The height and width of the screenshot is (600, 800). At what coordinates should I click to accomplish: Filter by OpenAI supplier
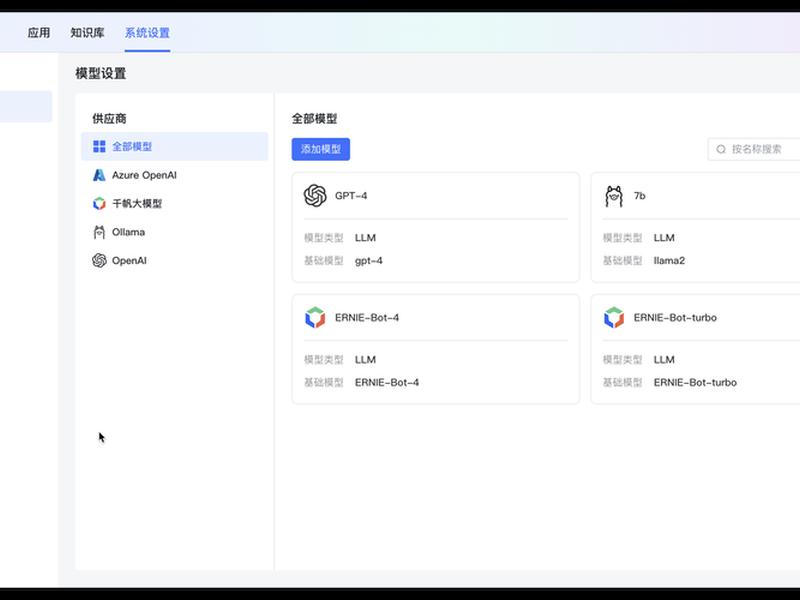point(174,260)
